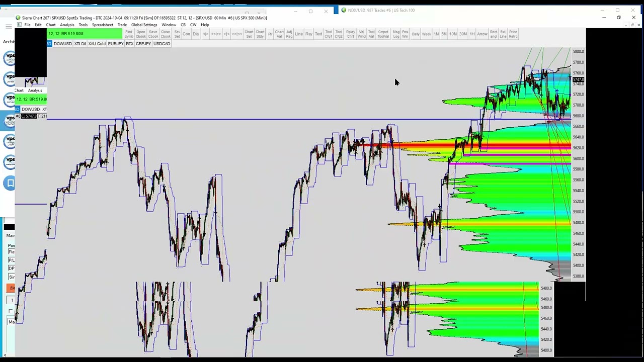Screen dimensions: 644x362
Task: Click Close Cbook toolbar button
Action: [166, 34]
